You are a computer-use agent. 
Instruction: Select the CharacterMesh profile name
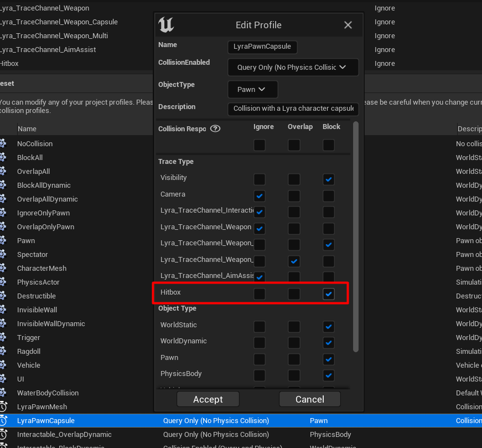pos(42,269)
